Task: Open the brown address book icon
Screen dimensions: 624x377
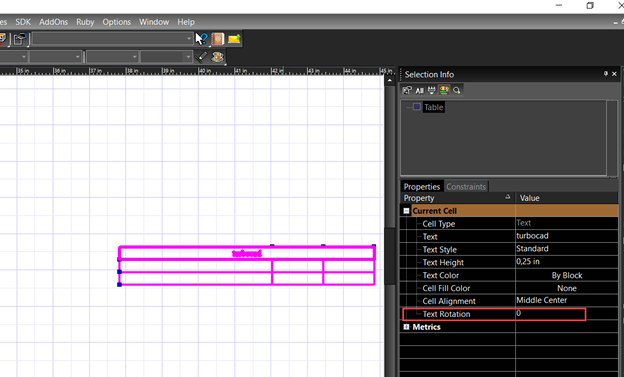Action: (x=218, y=39)
